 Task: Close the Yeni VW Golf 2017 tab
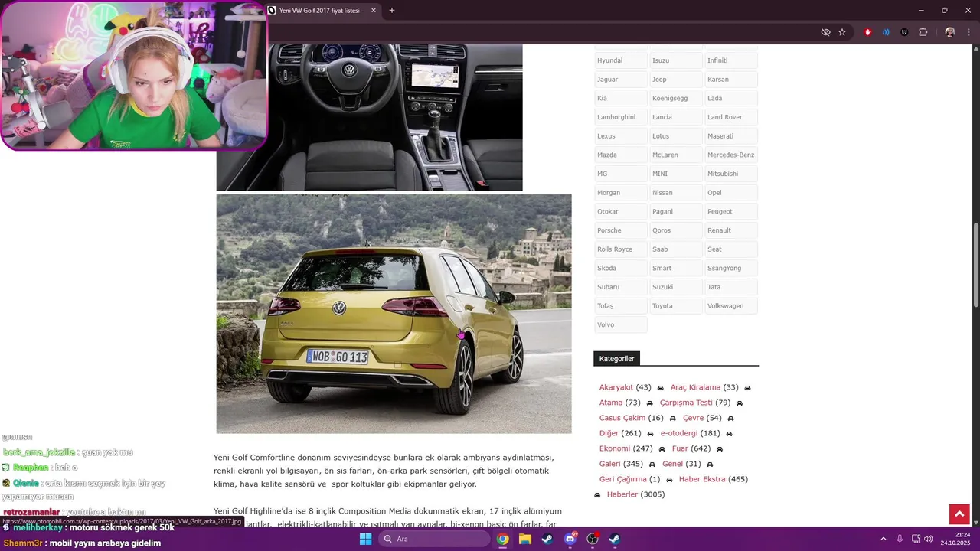point(374,11)
